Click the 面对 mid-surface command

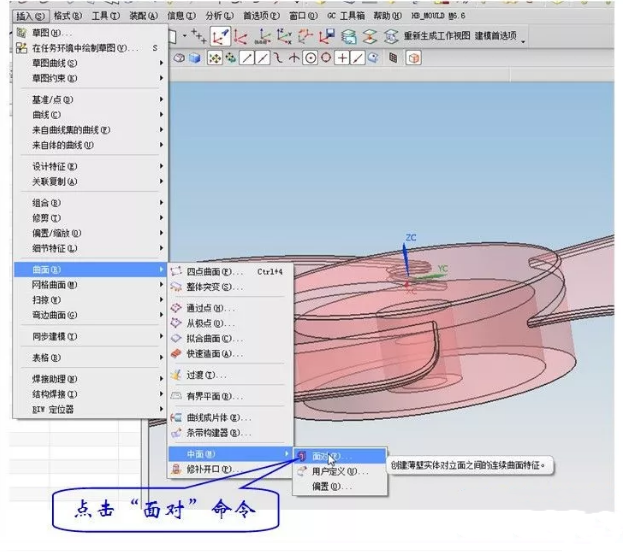(340, 456)
